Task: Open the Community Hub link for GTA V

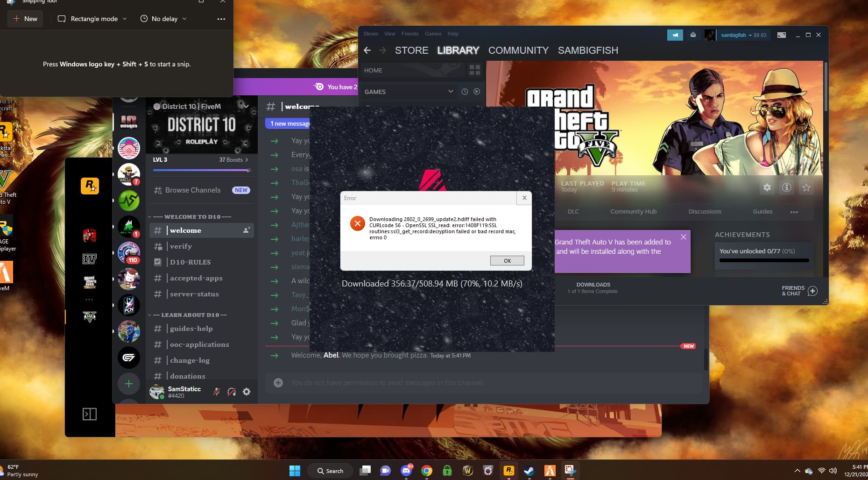Action: pos(634,211)
